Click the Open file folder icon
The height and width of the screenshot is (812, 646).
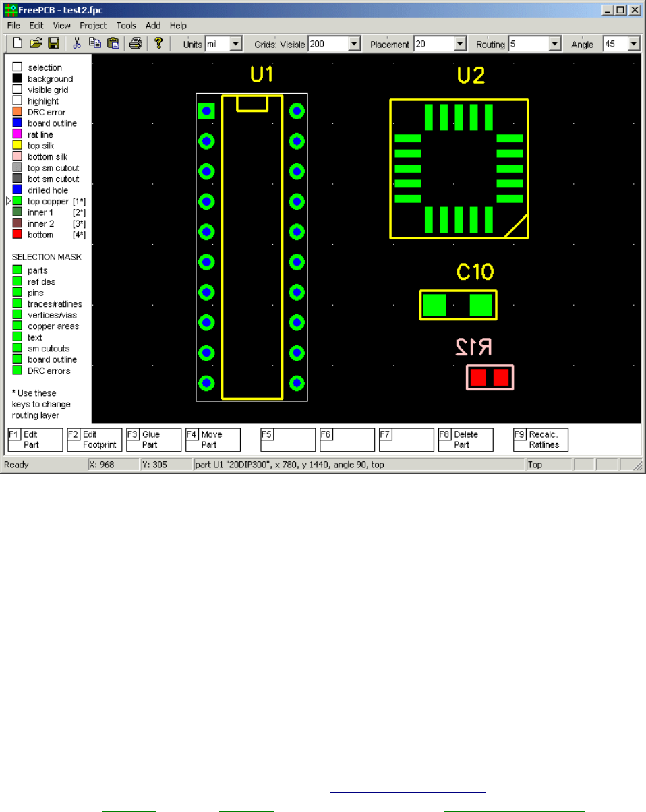[36, 44]
